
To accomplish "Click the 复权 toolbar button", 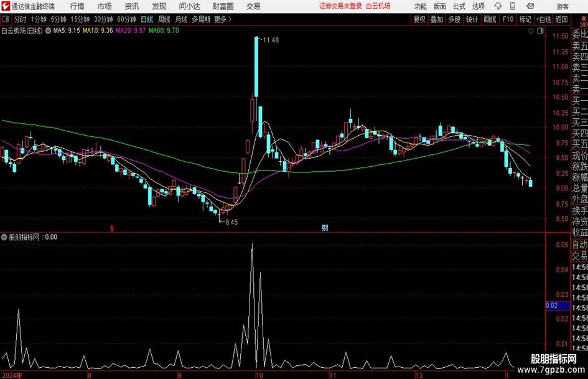I will (x=419, y=19).
